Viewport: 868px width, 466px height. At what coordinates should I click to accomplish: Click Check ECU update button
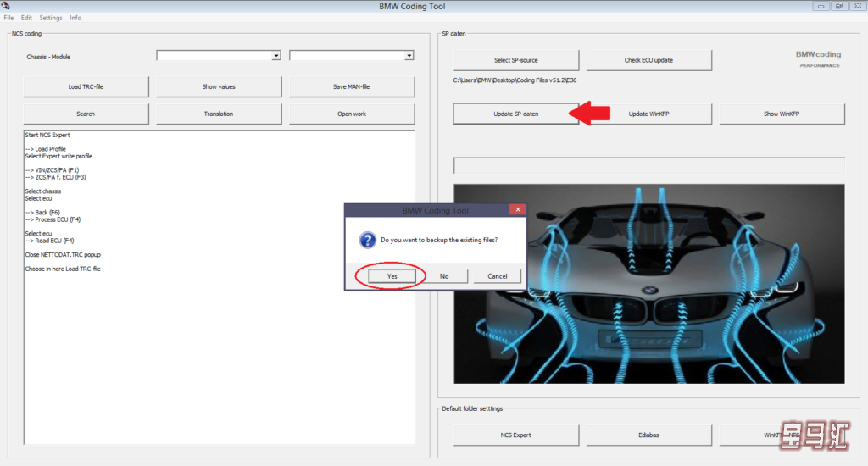[648, 60]
